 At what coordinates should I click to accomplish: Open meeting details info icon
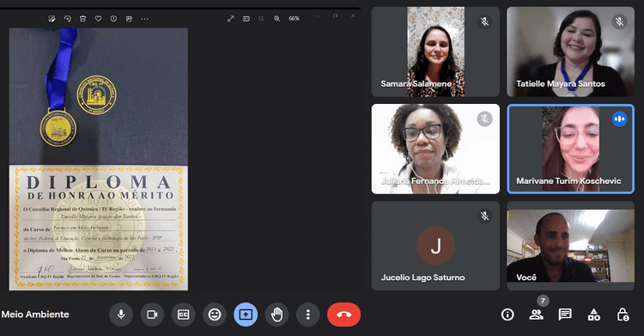(x=507, y=315)
